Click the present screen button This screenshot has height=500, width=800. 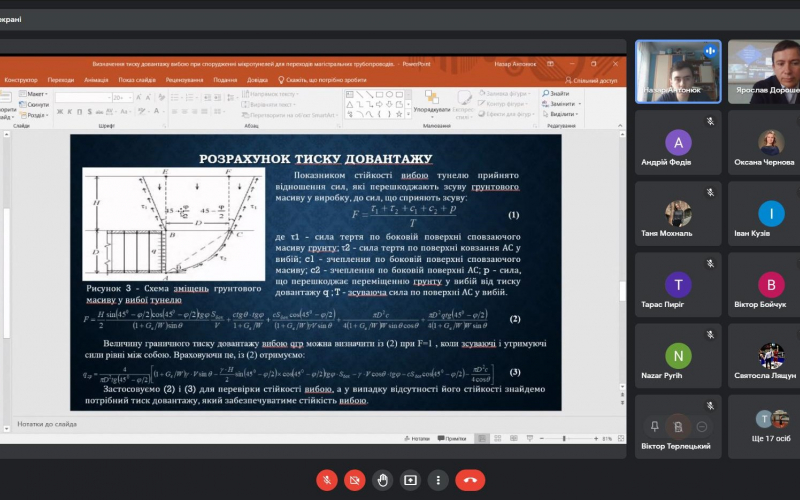(410, 480)
